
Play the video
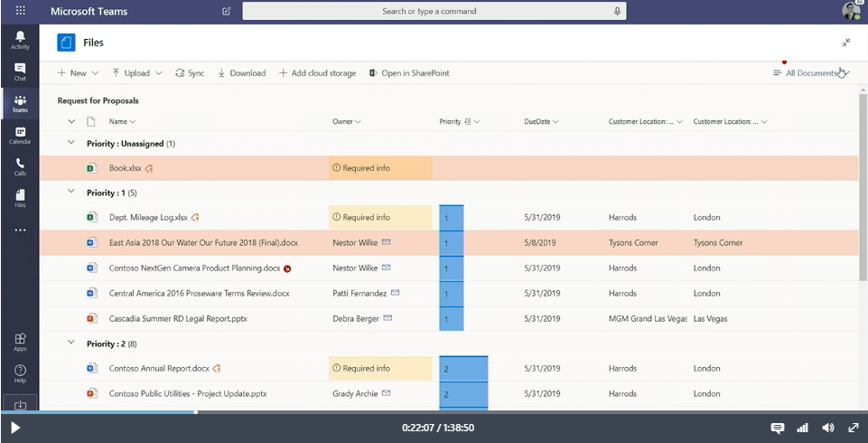tap(15, 428)
